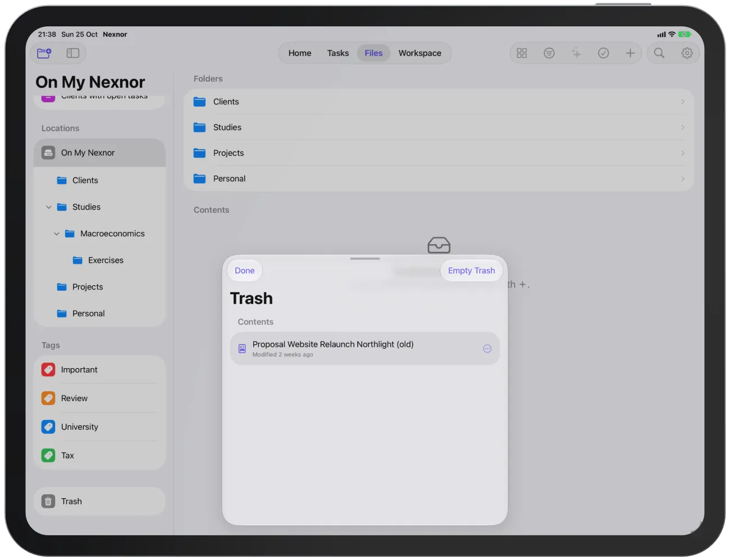Screen dimensions: 730x560
Task: Open the Personal folder row chevron in Folders
Action: (x=683, y=179)
